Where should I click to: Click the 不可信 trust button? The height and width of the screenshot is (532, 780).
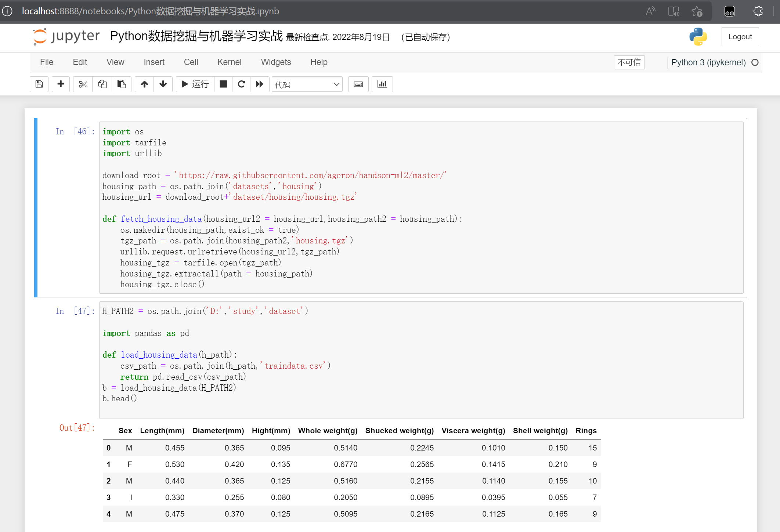[x=629, y=62]
